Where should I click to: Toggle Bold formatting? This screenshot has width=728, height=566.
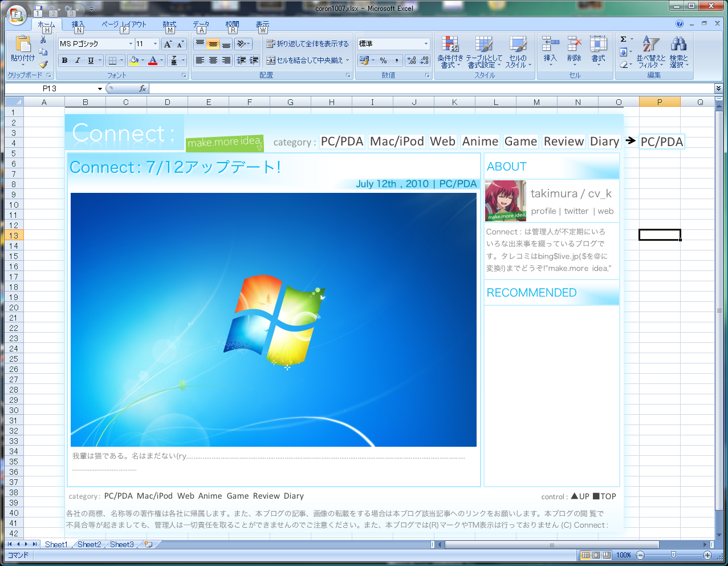pyautogui.click(x=64, y=60)
